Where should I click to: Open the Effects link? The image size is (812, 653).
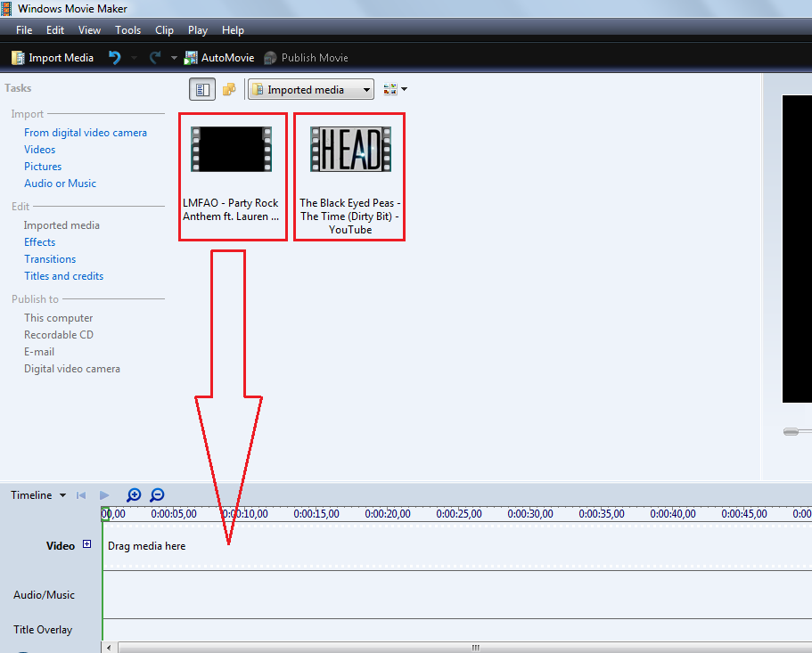[40, 242]
